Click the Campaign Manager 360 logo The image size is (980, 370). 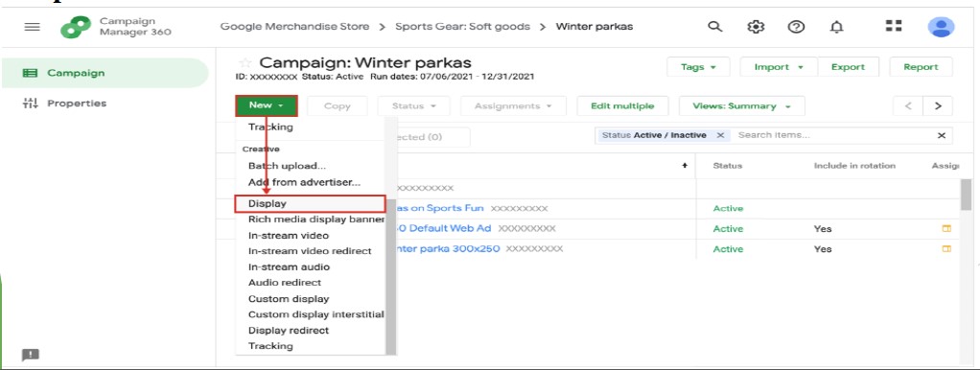coord(76,27)
